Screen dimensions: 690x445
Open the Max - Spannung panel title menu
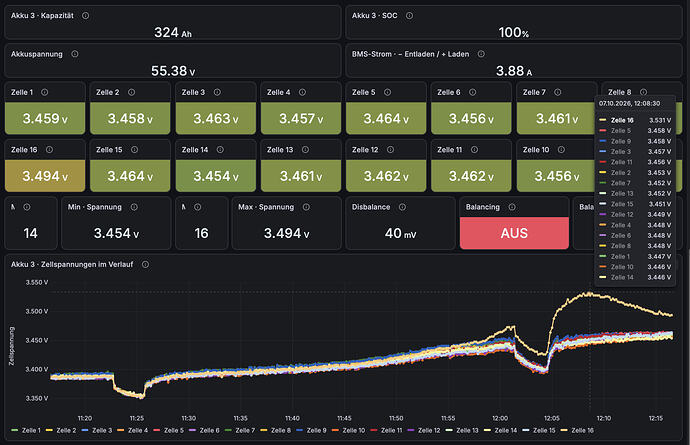[266, 207]
